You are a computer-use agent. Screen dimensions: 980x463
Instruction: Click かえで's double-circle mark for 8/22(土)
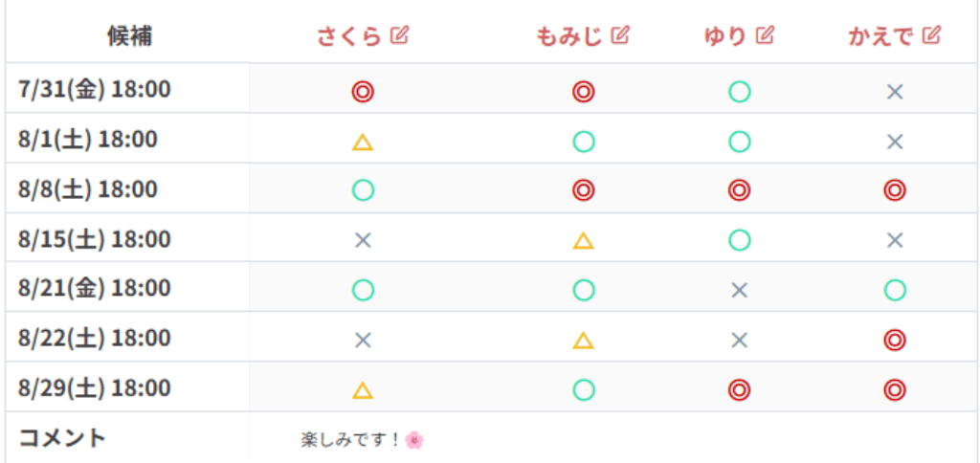click(x=895, y=340)
